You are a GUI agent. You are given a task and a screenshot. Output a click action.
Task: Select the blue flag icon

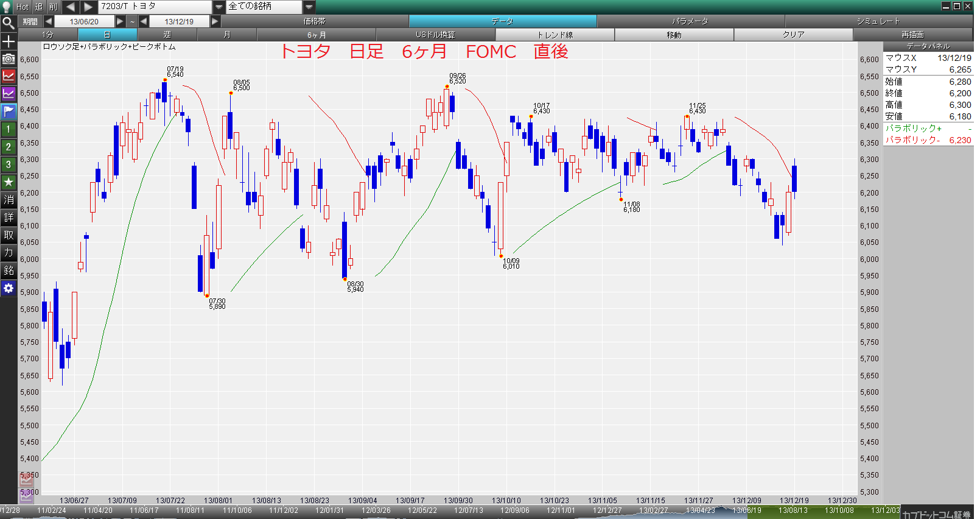(9, 111)
